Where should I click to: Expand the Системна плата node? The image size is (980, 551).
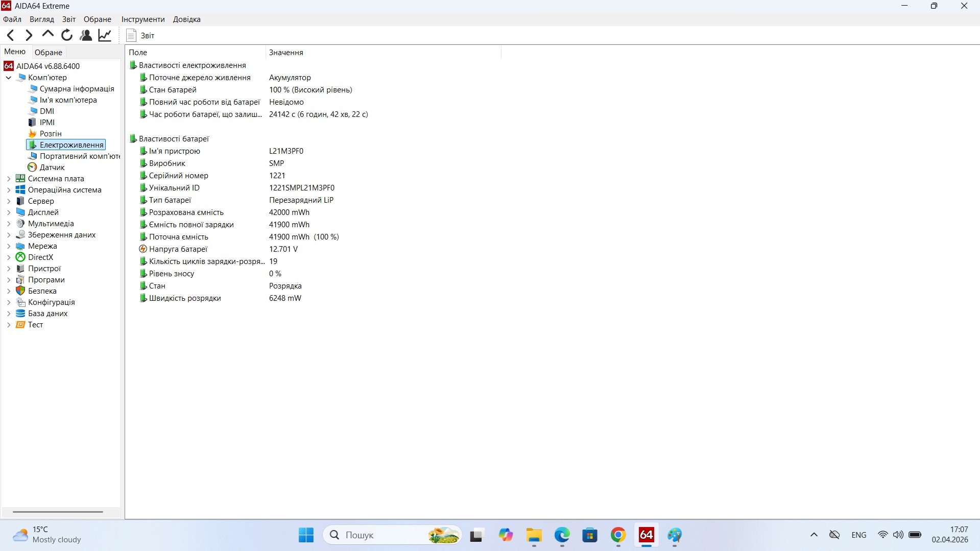point(8,178)
